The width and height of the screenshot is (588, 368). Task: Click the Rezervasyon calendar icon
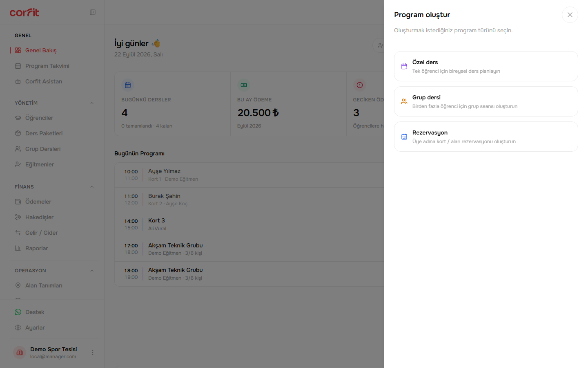click(x=404, y=137)
